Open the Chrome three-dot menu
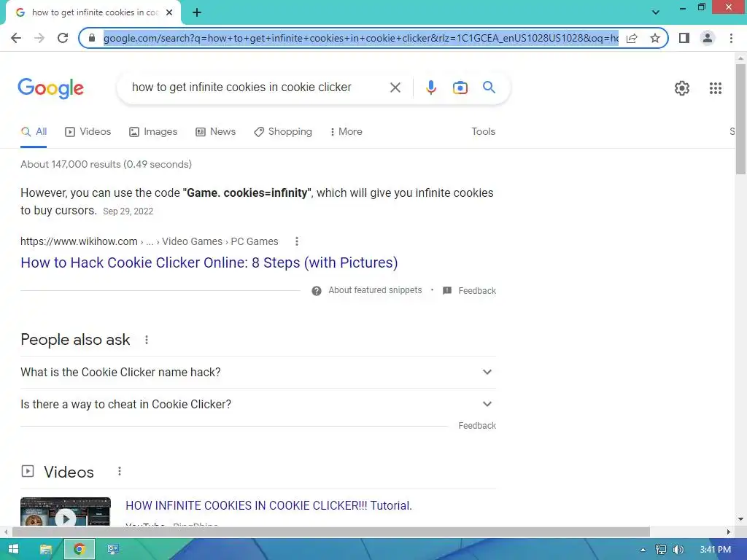Viewport: 747px width, 560px height. pyautogui.click(x=731, y=38)
